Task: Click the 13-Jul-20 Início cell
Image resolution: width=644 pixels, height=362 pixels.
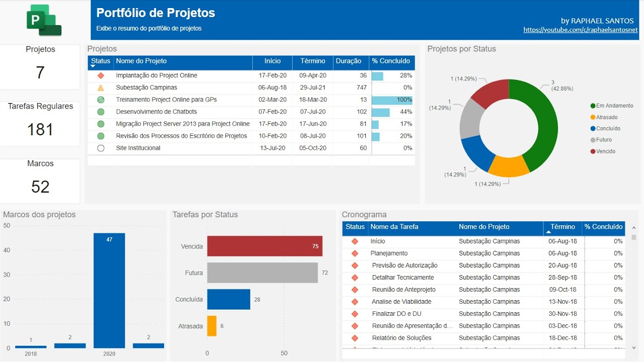Action: [273, 148]
